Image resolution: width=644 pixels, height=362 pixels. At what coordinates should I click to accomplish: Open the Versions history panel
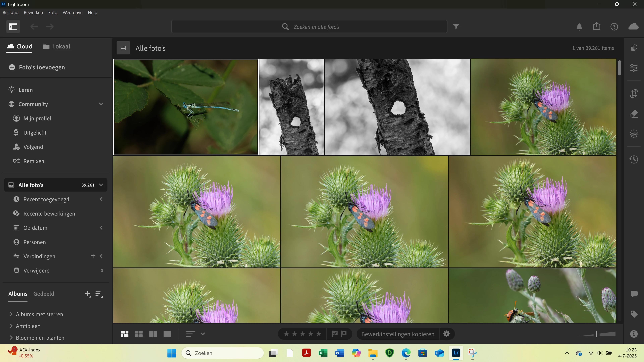634,159
